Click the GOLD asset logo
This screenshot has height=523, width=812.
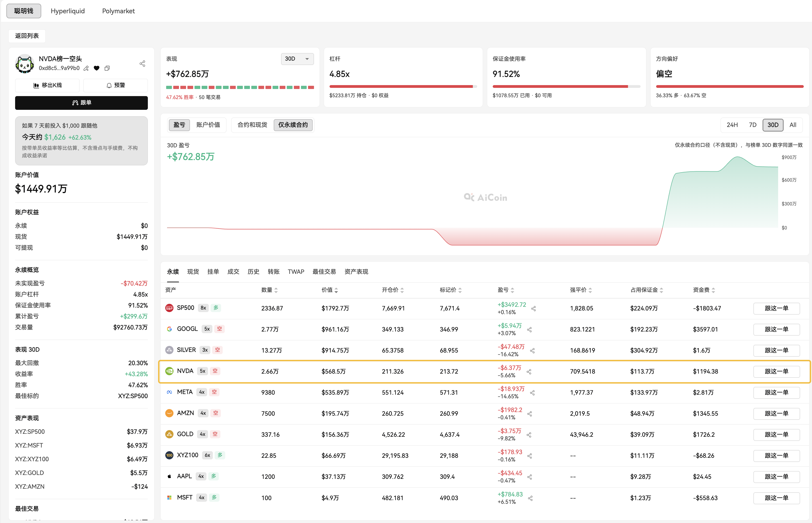(x=169, y=434)
